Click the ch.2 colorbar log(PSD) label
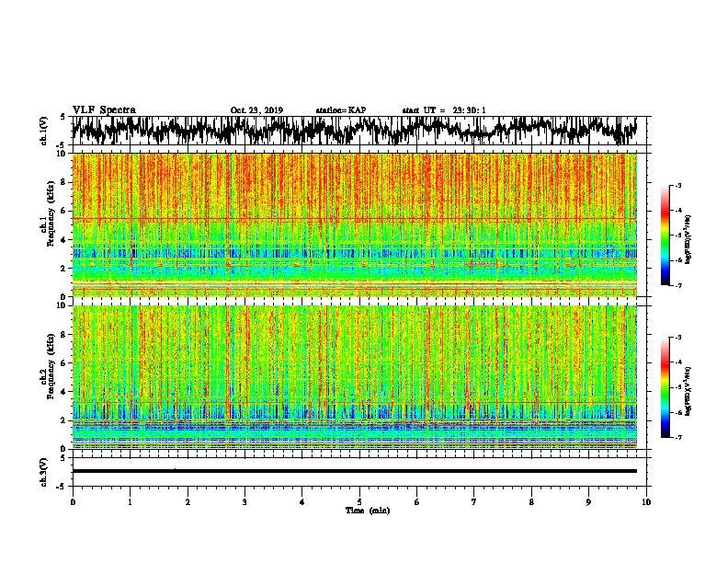Image resolution: width=728 pixels, height=563 pixels. (x=688, y=391)
